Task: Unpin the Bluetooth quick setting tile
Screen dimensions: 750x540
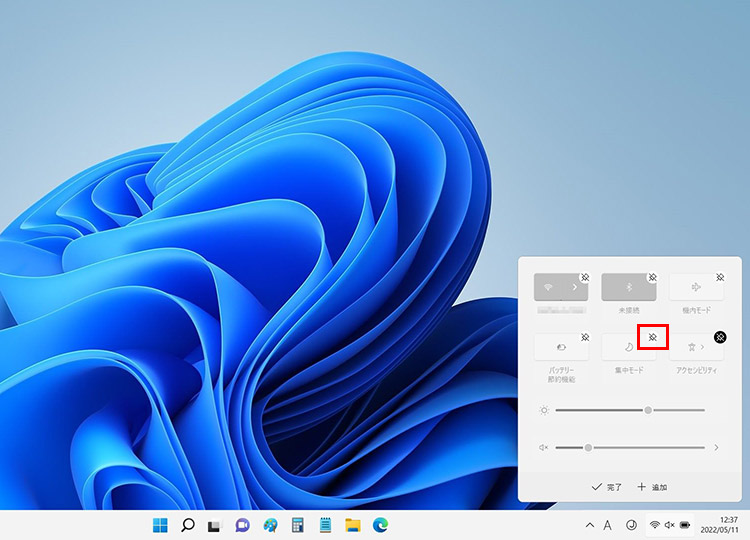Action: tap(652, 276)
